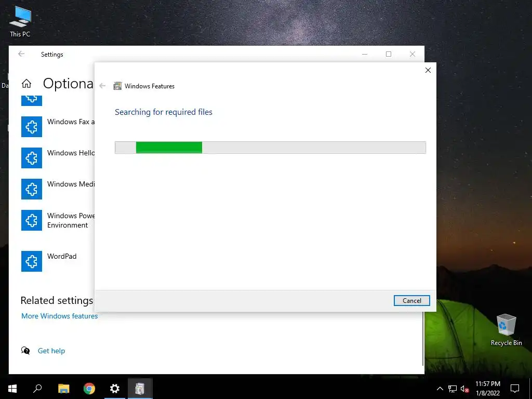This screenshot has width=532, height=399.
Task: Open This PC desktop icon
Action: click(20, 22)
